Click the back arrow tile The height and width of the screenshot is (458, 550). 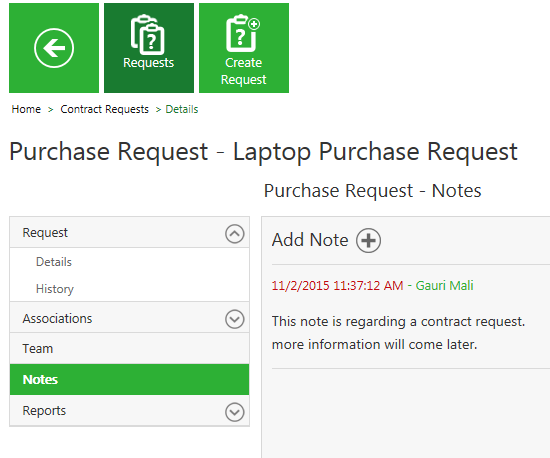click(x=54, y=48)
